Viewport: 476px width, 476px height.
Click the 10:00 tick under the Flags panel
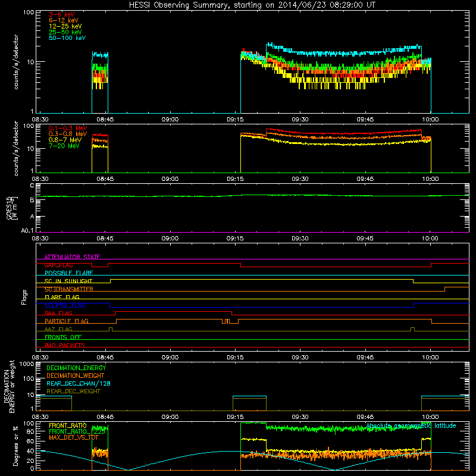pyautogui.click(x=430, y=358)
